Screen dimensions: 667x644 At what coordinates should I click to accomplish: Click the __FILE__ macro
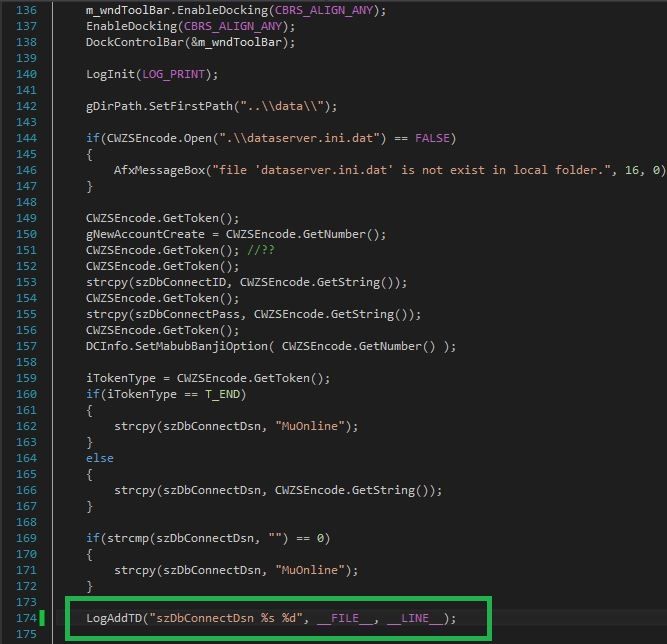pos(345,618)
